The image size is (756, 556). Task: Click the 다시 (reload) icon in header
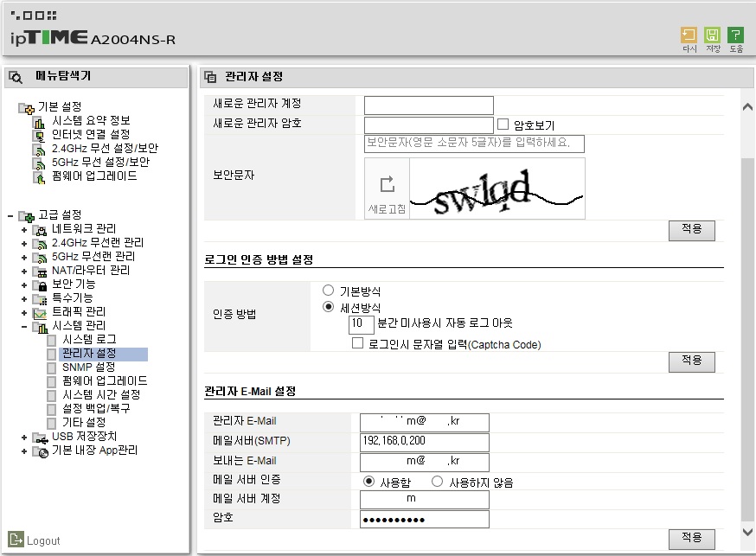pyautogui.click(x=689, y=35)
